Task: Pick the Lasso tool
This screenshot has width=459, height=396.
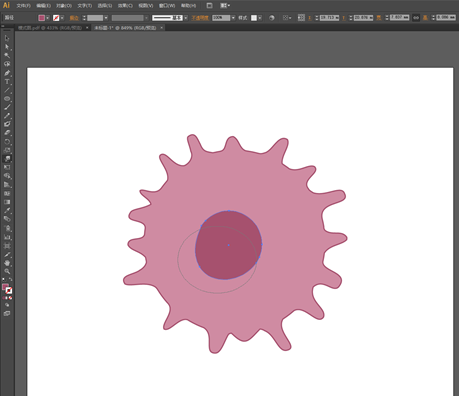Action: tap(7, 64)
